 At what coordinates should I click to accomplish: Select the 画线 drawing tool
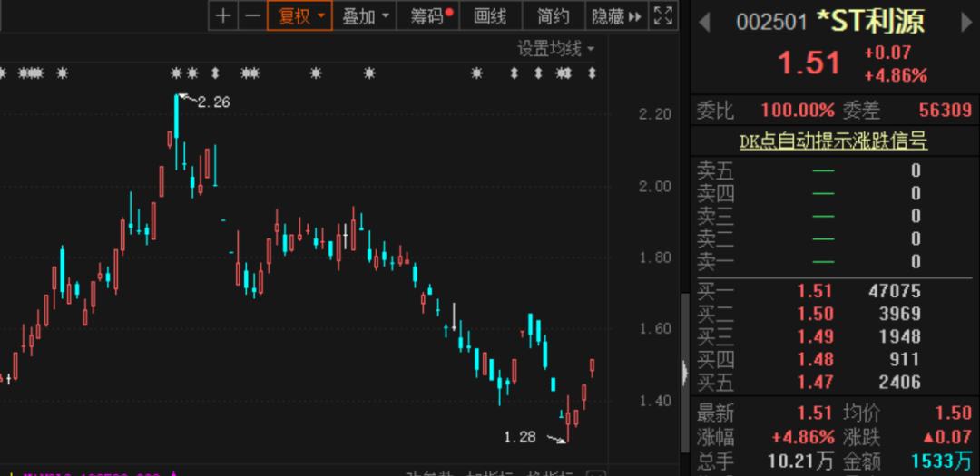tap(490, 15)
